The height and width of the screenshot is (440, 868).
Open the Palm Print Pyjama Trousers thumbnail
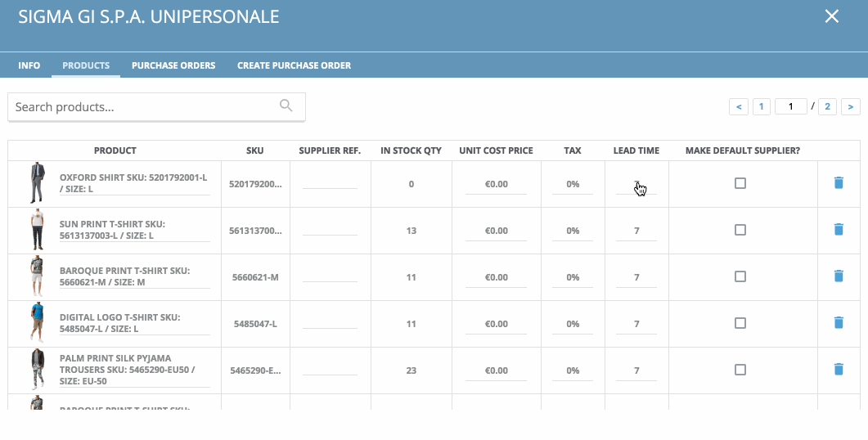[x=37, y=369]
